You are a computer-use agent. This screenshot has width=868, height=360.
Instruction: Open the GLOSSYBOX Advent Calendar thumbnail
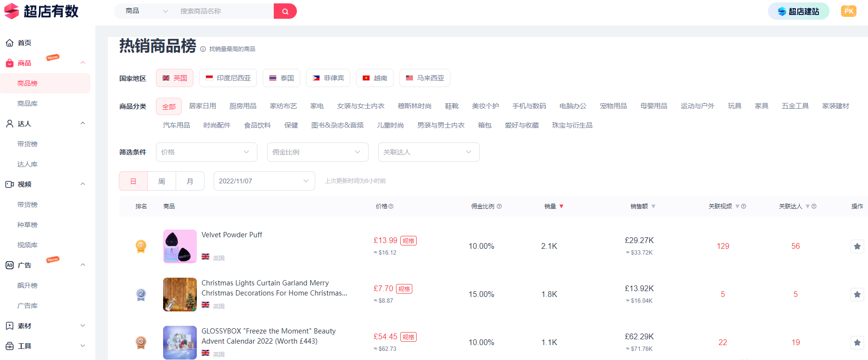coord(180,342)
